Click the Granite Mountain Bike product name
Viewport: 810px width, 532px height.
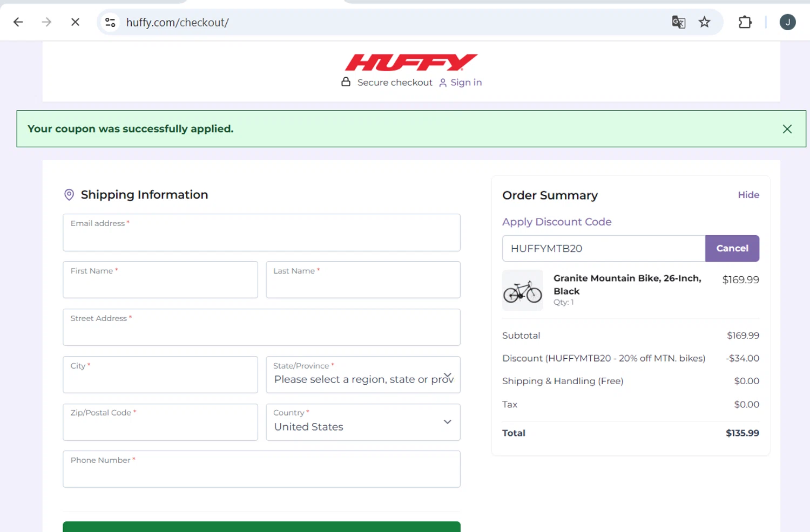pos(627,284)
